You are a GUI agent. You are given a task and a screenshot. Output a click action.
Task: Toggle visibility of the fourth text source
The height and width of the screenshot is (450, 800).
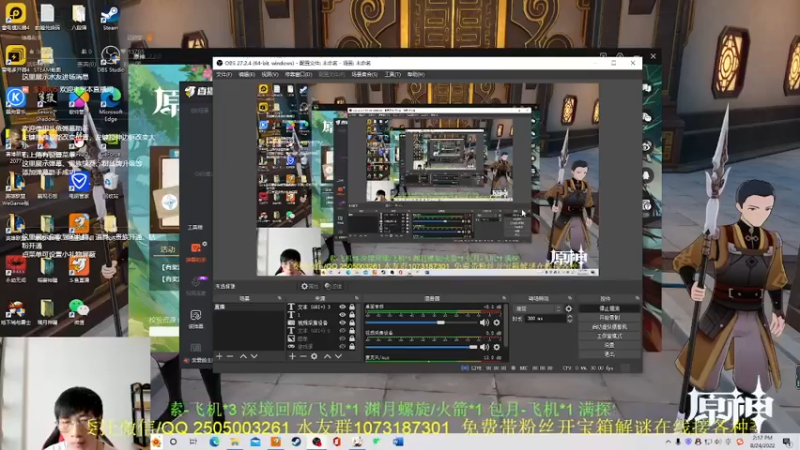point(342,331)
